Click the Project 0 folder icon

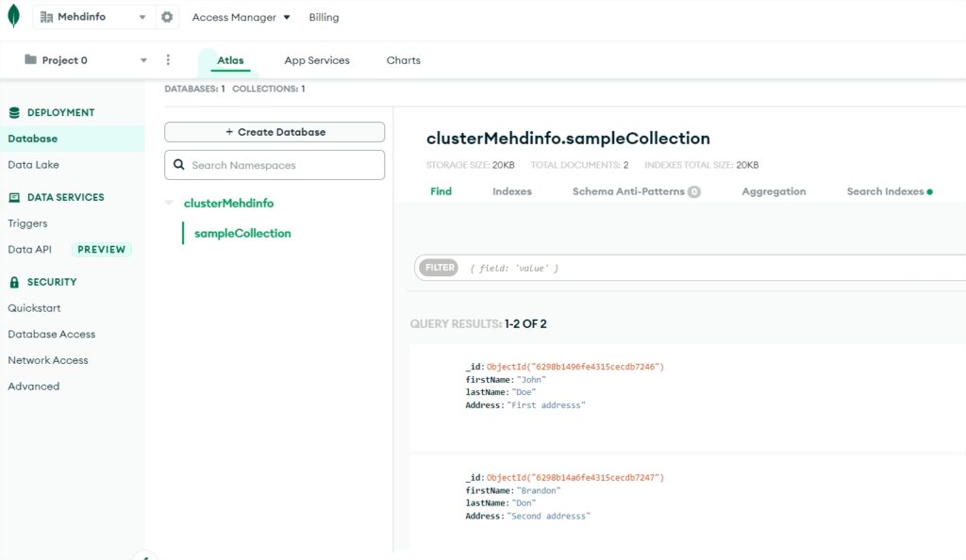tap(30, 59)
